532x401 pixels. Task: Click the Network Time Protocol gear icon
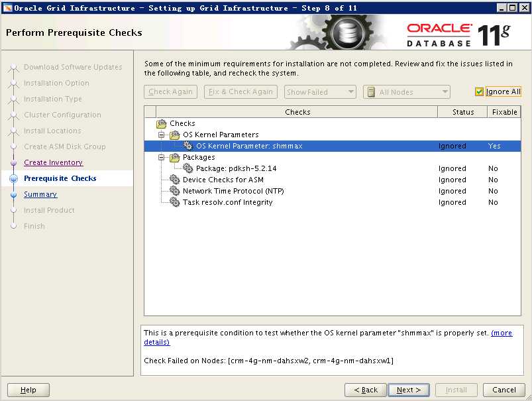pos(175,191)
